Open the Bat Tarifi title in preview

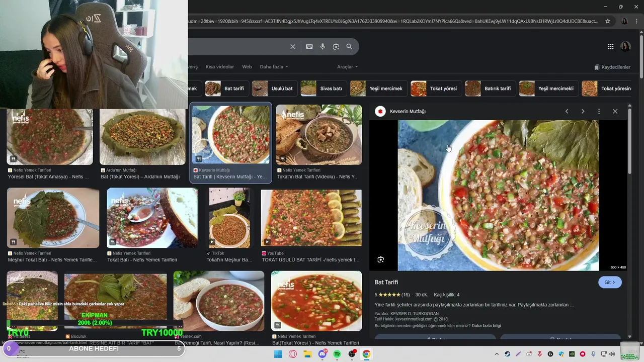(386, 282)
